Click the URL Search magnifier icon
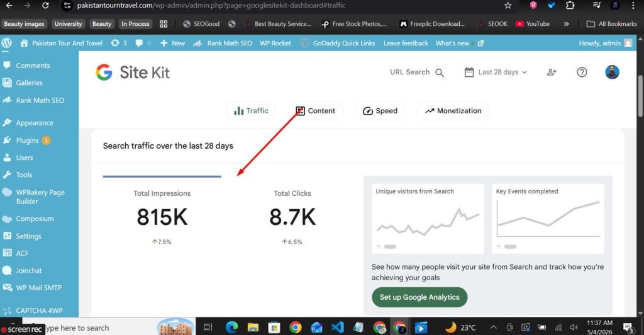The height and width of the screenshot is (335, 644). [x=440, y=73]
